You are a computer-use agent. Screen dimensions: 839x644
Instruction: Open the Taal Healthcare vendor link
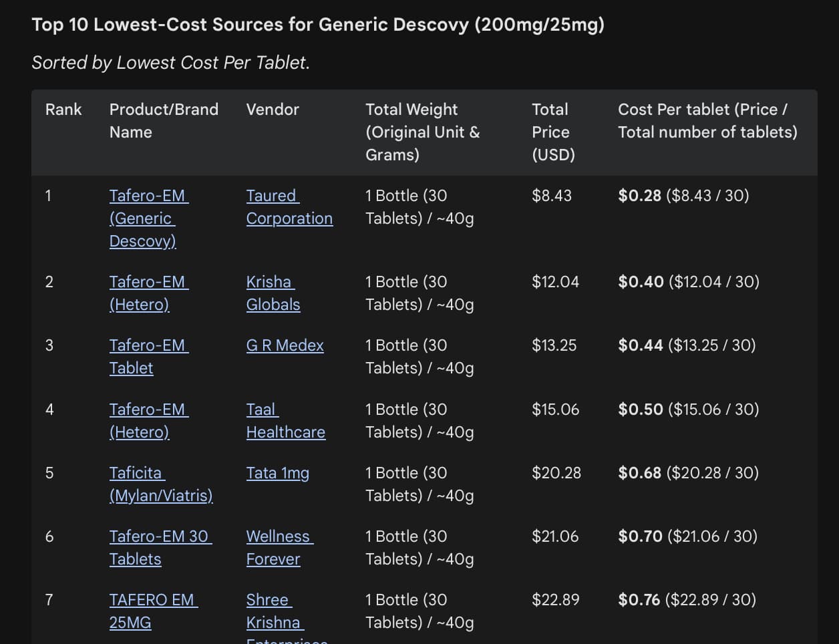point(285,420)
